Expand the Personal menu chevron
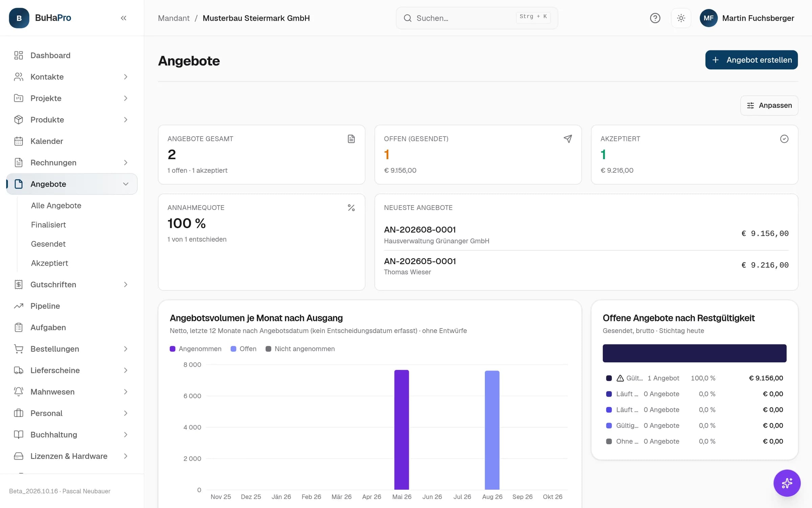 (126, 413)
